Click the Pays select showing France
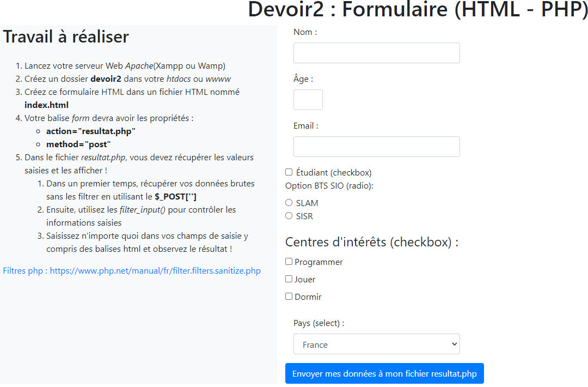 click(x=376, y=344)
